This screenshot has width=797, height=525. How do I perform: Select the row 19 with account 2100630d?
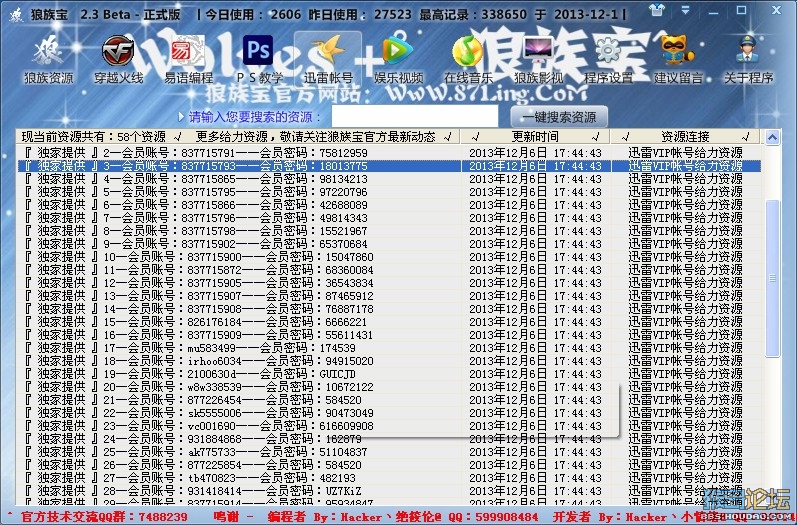389,374
